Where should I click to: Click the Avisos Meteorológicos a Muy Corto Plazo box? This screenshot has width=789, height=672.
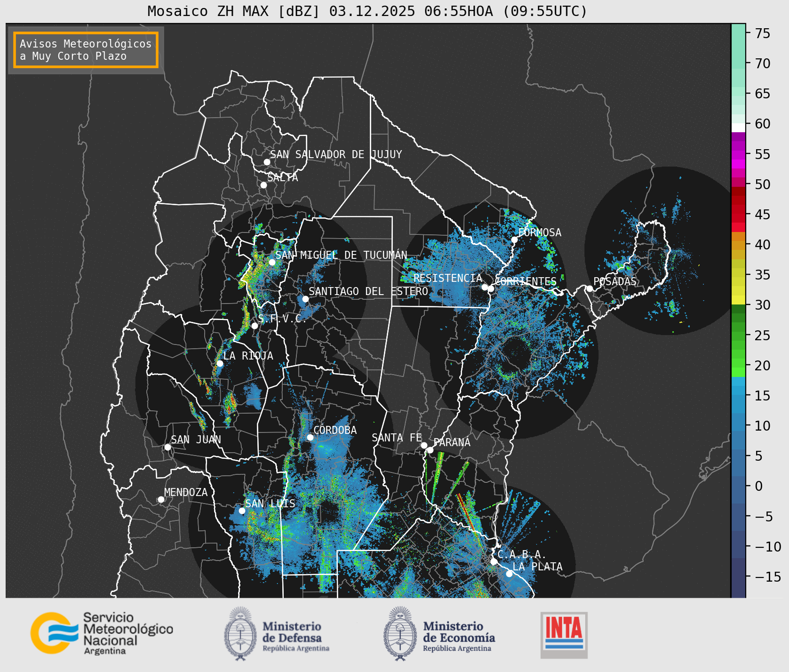pyautogui.click(x=86, y=50)
